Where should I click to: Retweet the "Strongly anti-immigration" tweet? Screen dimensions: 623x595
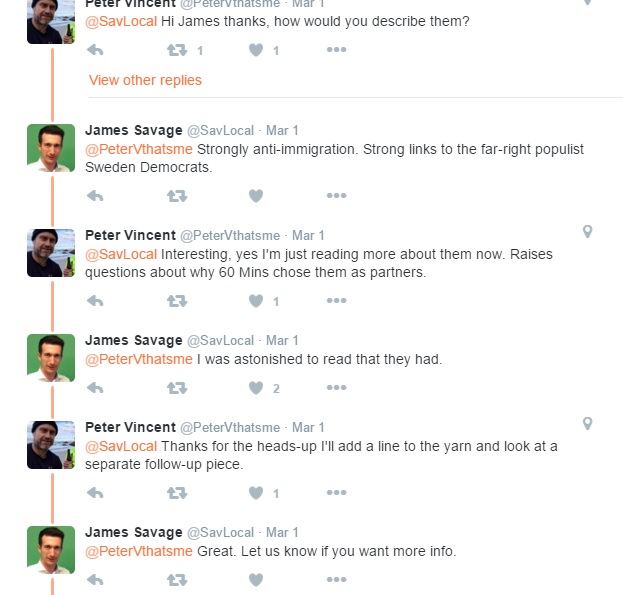point(176,196)
